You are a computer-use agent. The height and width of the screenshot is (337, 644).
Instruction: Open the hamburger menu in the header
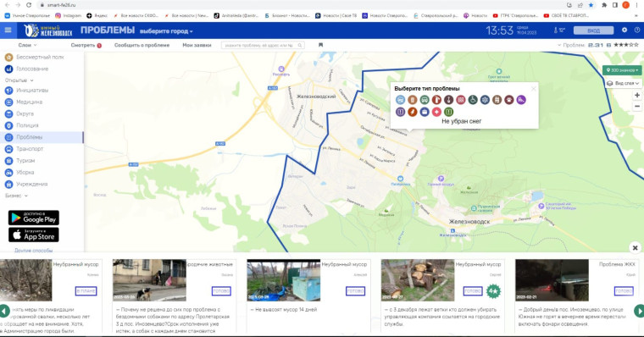8,30
